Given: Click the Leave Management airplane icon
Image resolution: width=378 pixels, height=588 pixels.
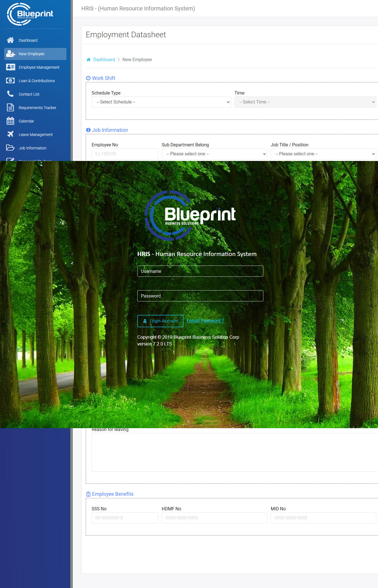Looking at the screenshot, I should tap(10, 134).
